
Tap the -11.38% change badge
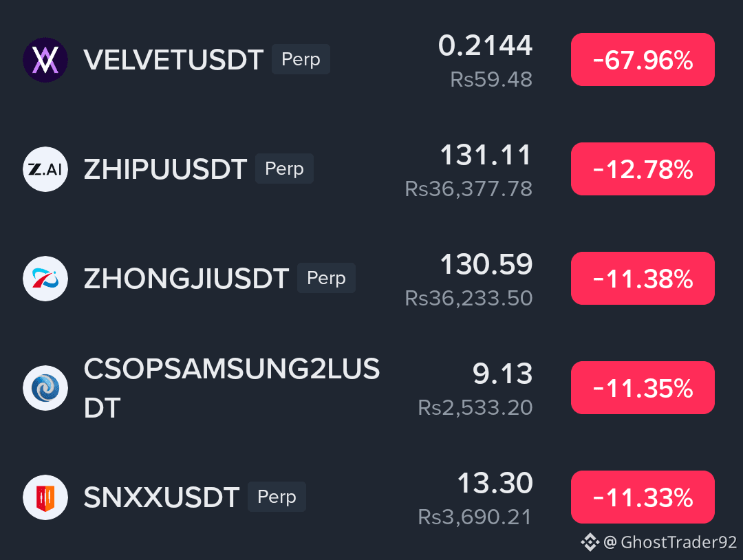coord(643,279)
